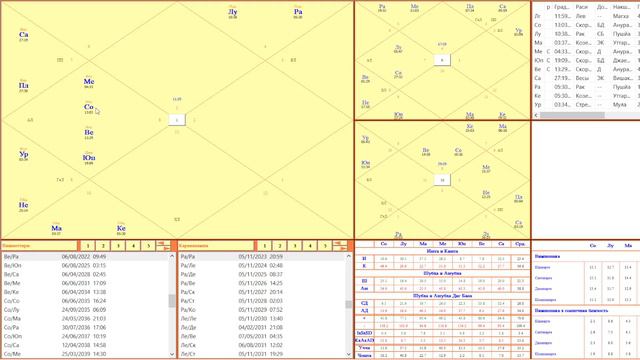Select the Со/Лу 24/09/2035 dasha row
The height and width of the screenshot is (360, 640).
click(x=85, y=310)
